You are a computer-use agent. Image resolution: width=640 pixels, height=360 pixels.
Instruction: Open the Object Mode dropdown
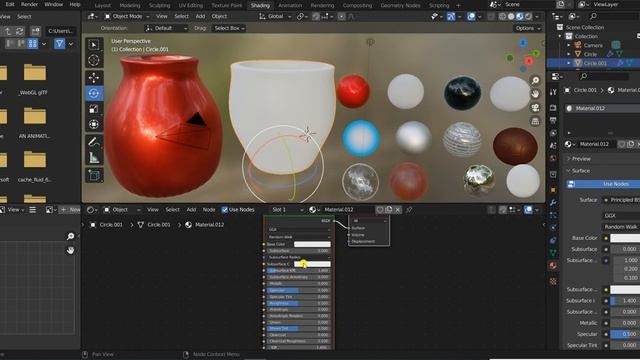tap(127, 16)
